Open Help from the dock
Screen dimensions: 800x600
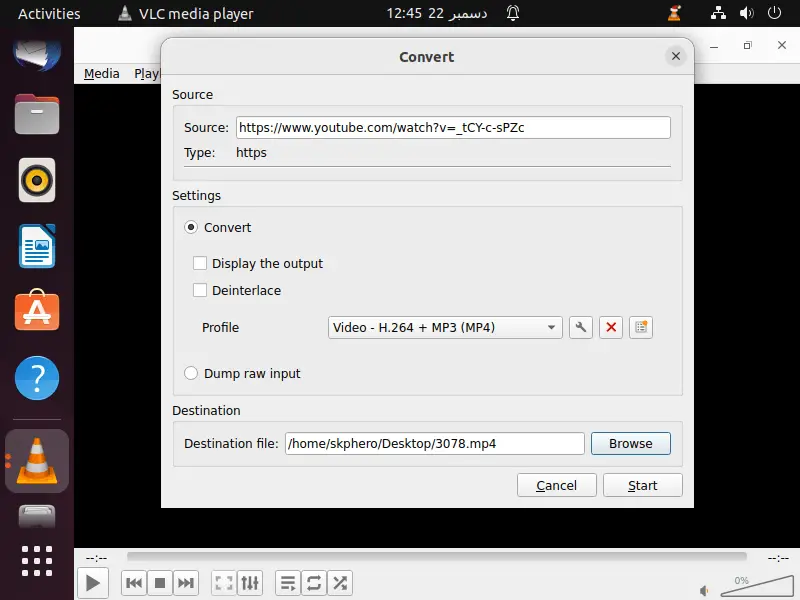(37, 378)
